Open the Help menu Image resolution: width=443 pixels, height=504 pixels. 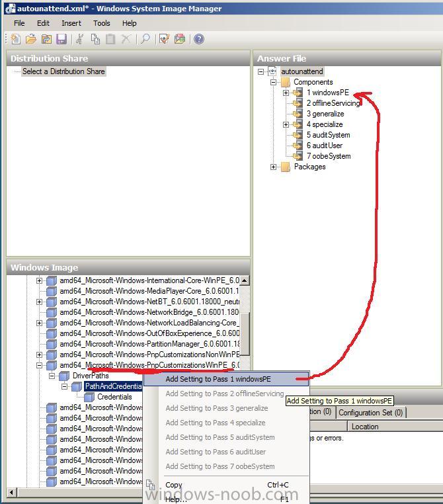[129, 23]
